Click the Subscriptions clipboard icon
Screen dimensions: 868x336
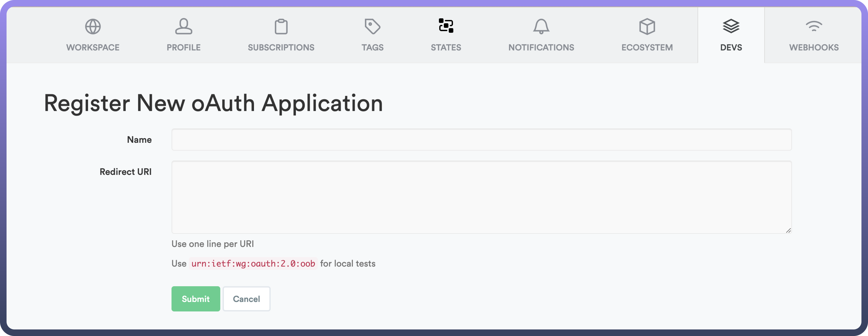pos(281,27)
